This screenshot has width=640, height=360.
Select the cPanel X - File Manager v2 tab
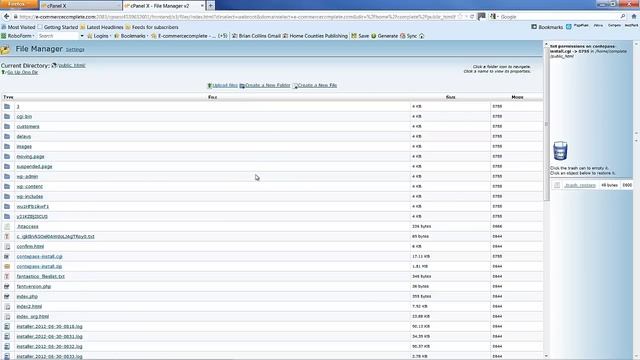[x=163, y=6]
